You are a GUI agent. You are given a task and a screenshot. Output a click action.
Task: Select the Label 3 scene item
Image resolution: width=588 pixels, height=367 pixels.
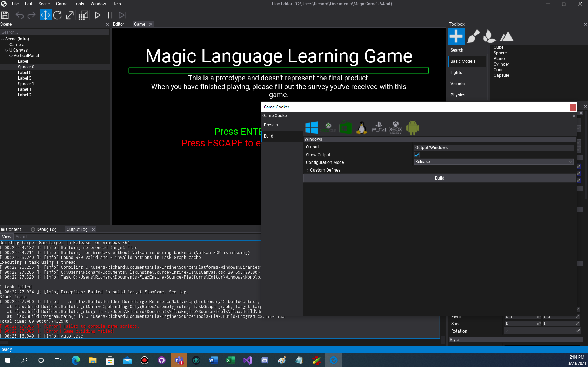[x=25, y=78]
